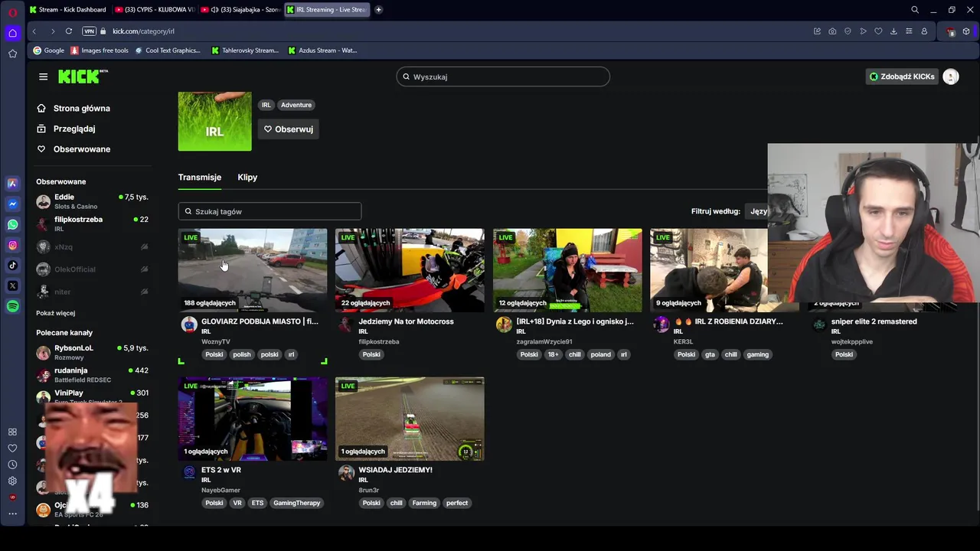980x551 pixels.
Task: Open the Kick hamburger menu
Action: [x=43, y=77]
